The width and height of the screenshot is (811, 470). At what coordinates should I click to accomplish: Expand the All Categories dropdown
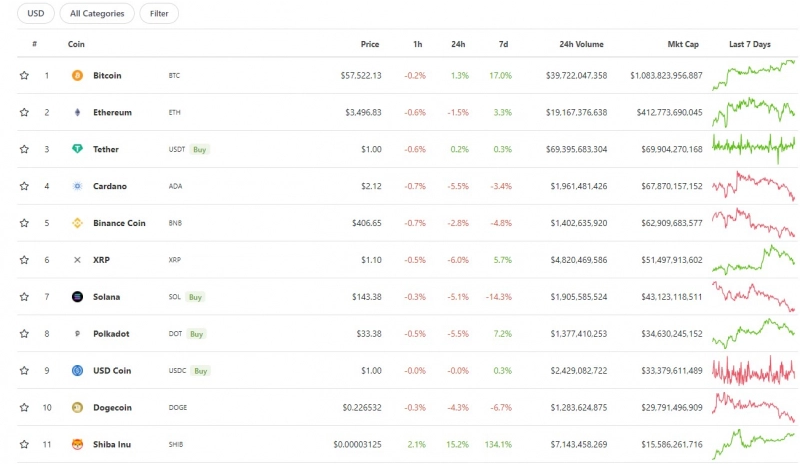click(97, 14)
